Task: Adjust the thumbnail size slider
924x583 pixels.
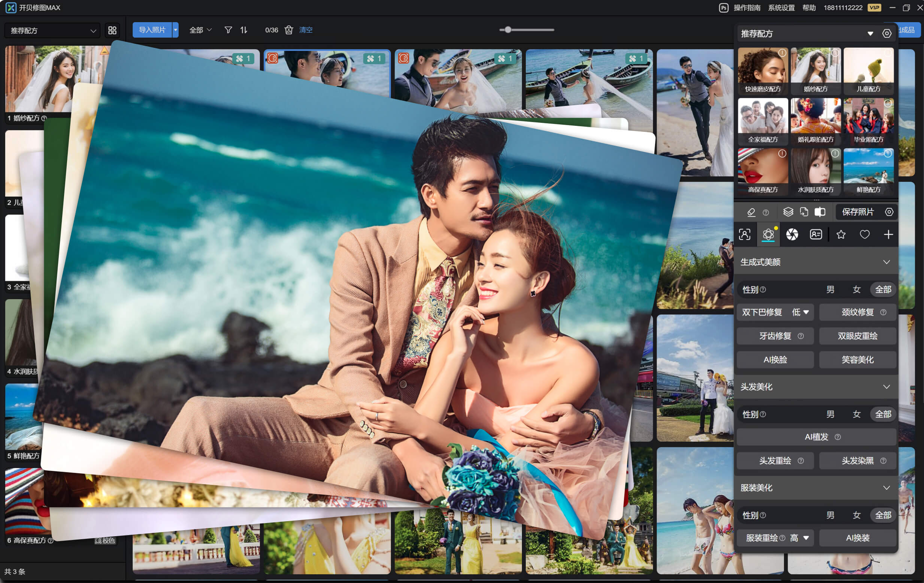Action: pyautogui.click(x=508, y=30)
